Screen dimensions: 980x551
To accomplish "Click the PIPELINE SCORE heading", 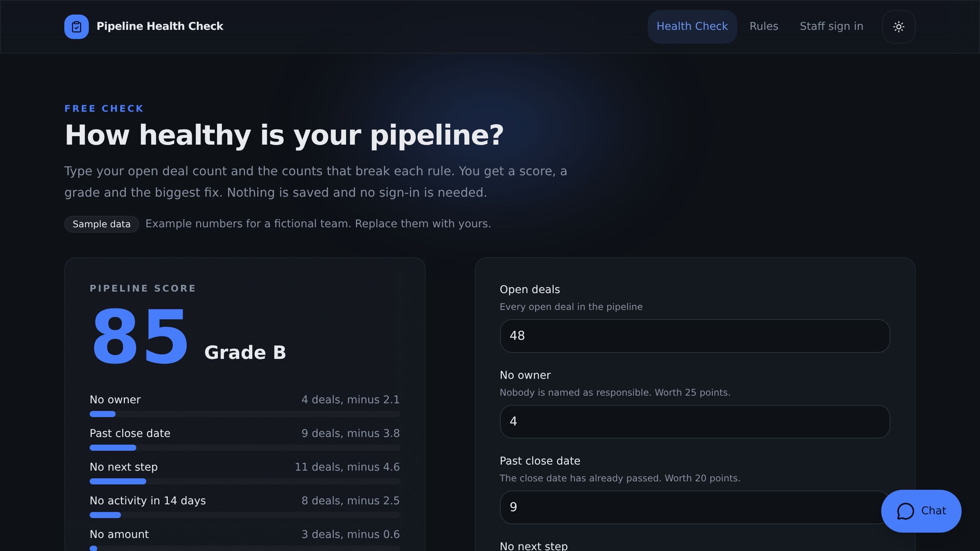I will tap(143, 288).
